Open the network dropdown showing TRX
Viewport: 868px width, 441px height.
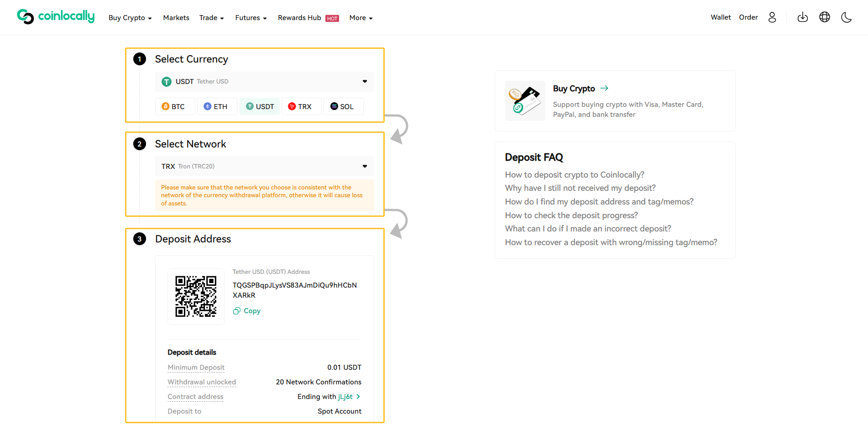(264, 167)
